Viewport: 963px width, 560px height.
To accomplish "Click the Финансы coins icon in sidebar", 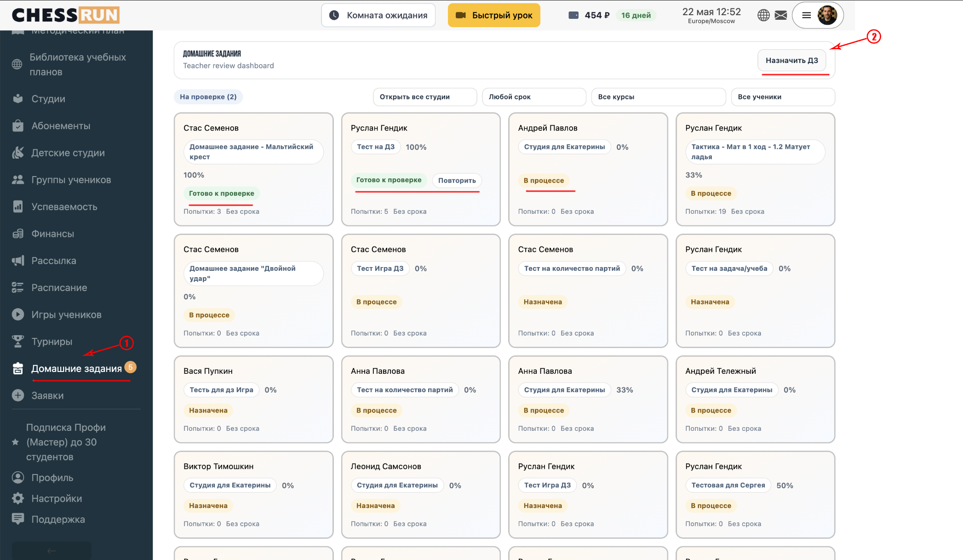I will coord(18,234).
